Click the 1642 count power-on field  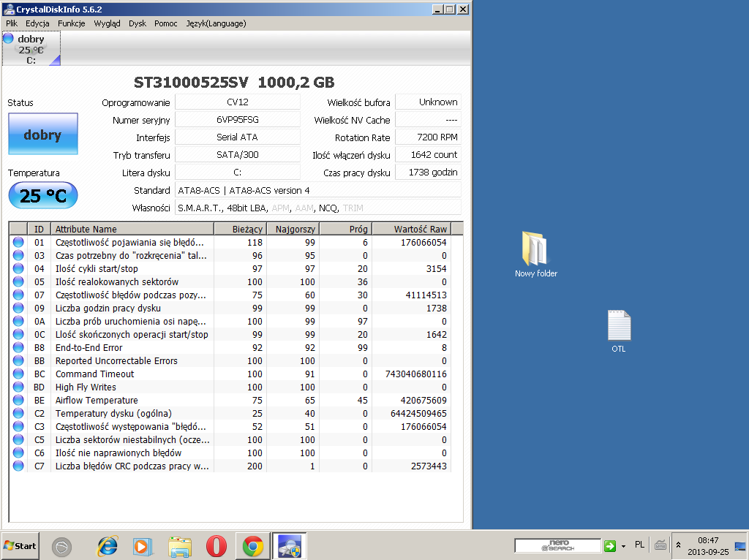click(x=428, y=155)
